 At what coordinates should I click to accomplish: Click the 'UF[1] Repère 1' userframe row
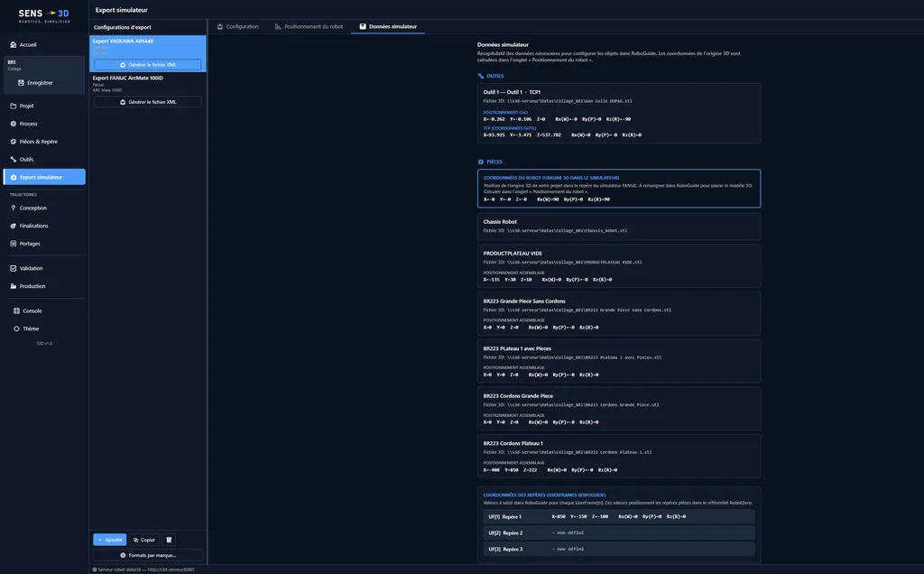pyautogui.click(x=619, y=517)
